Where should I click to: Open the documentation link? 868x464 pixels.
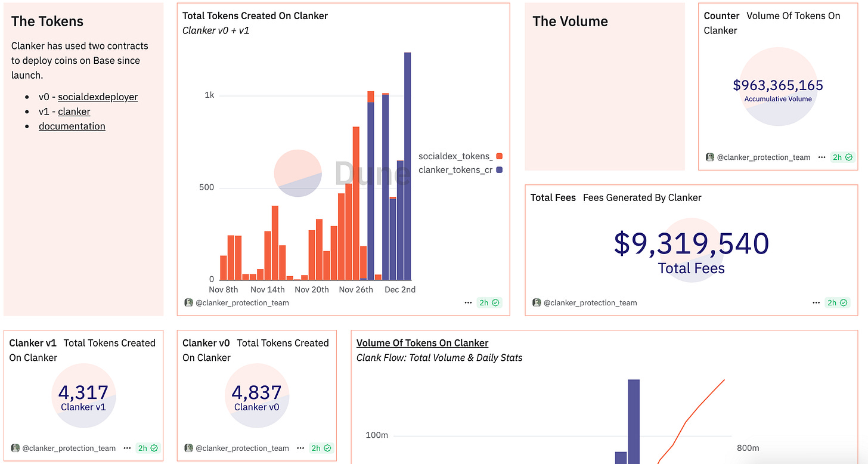[72, 126]
